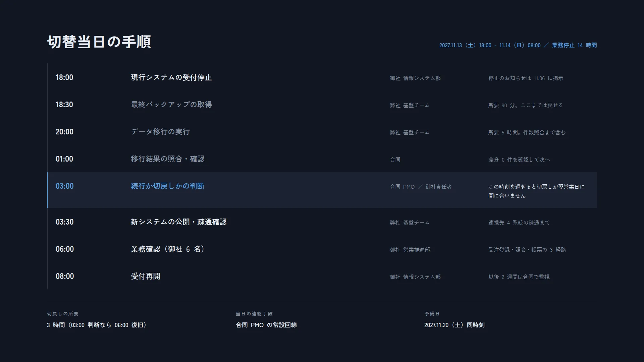Click 停止のお知らせは 11.06 に掲示 note

pos(526,78)
